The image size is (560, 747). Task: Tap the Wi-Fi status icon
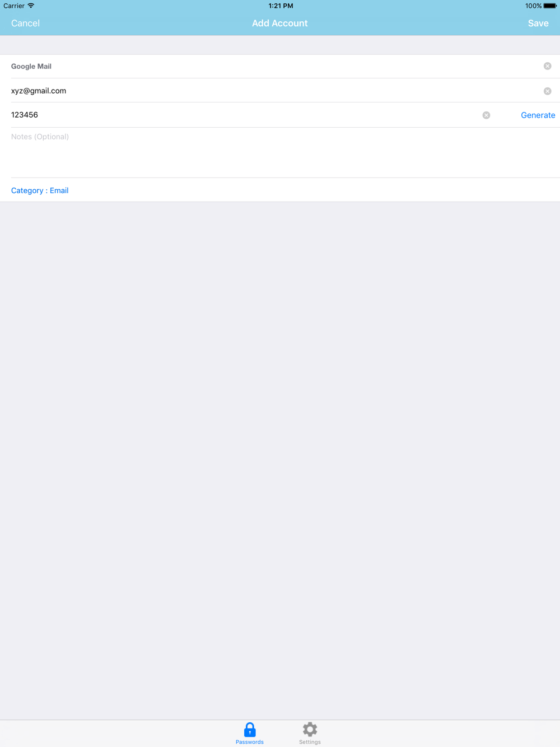pos(31,6)
